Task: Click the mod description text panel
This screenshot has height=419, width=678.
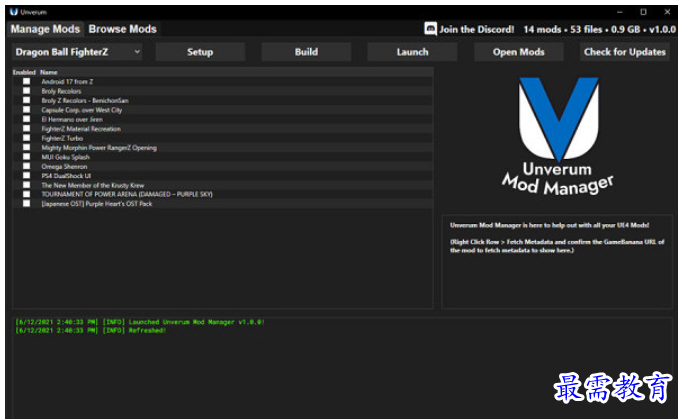Action: [557, 262]
